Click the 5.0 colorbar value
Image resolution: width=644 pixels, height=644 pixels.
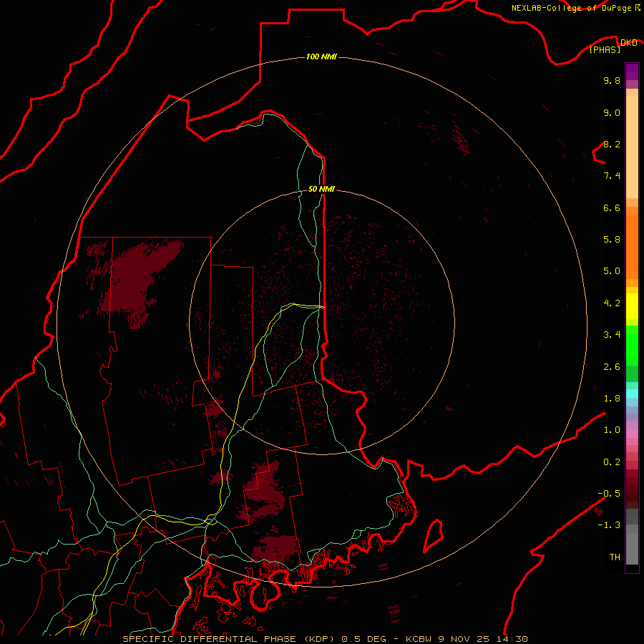click(x=612, y=271)
